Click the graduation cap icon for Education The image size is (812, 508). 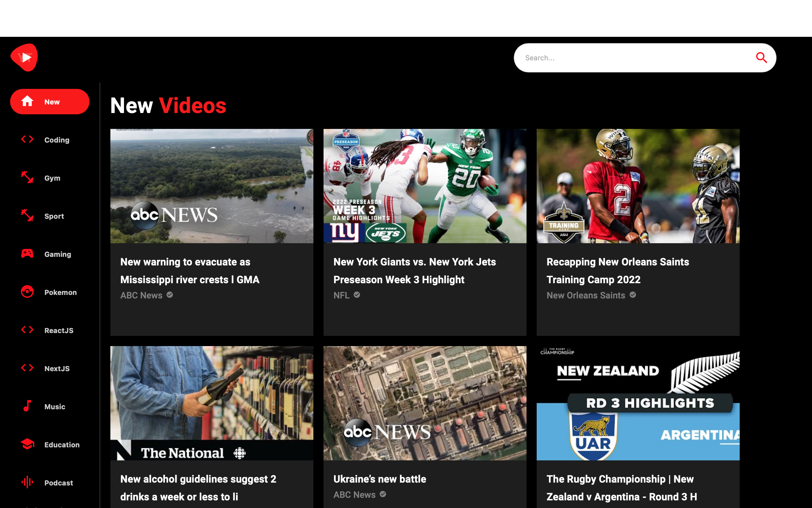(27, 444)
